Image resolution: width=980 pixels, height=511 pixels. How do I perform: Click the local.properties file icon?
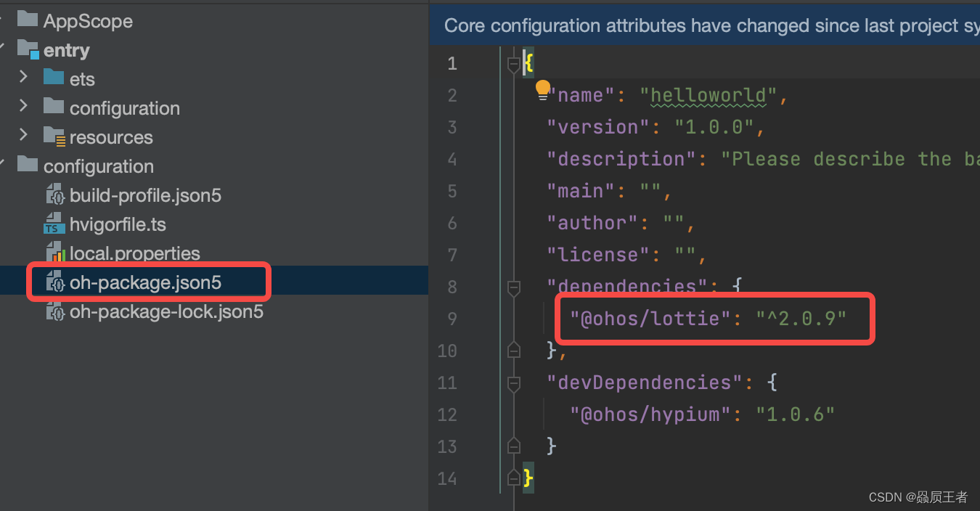56,253
